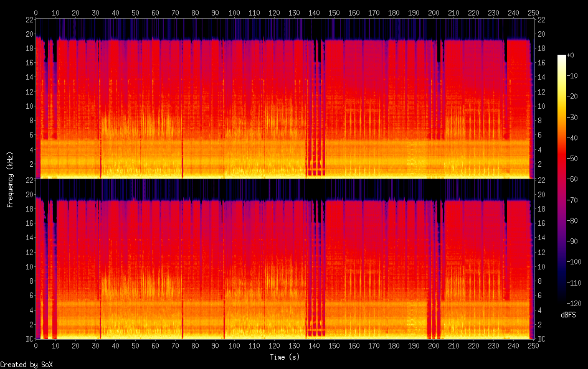
Task: Select the '200' tick on the top time axis
Action: (432, 12)
